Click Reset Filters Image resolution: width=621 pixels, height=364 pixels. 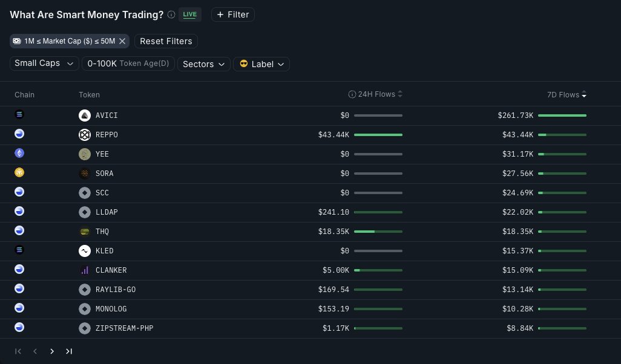pyautogui.click(x=166, y=41)
